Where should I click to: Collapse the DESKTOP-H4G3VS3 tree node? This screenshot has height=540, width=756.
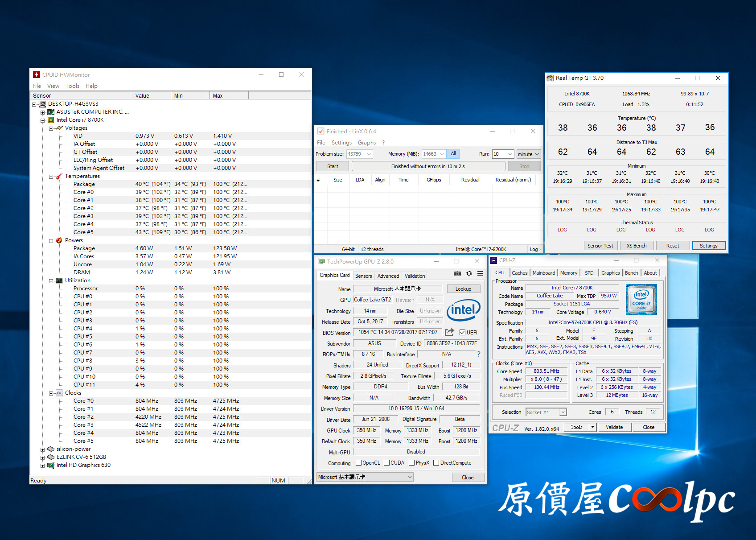34,104
